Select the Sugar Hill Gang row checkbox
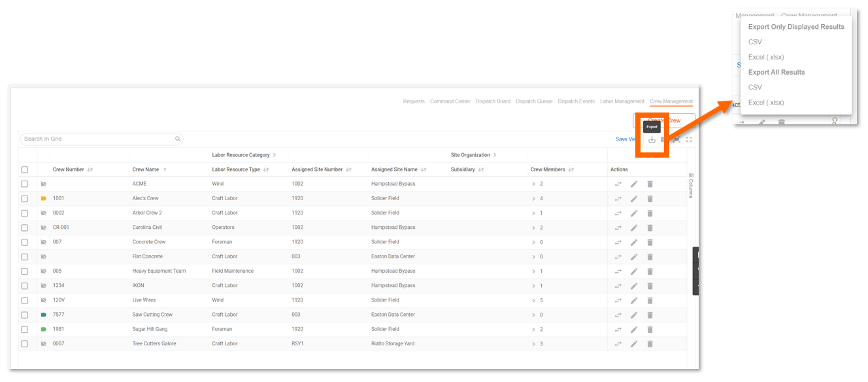The height and width of the screenshot is (382, 868). pos(25,330)
